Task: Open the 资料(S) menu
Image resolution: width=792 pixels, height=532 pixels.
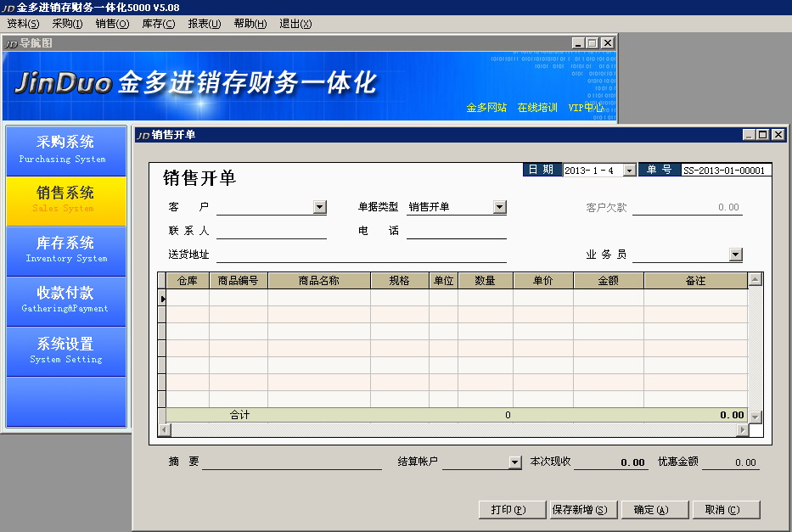Action: 23,24
